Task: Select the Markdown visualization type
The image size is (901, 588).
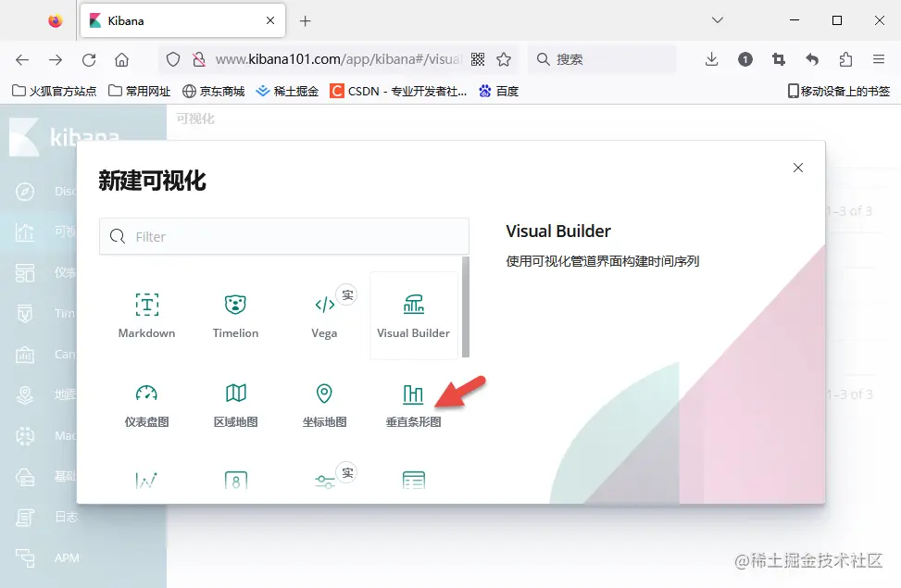Action: pos(146,316)
